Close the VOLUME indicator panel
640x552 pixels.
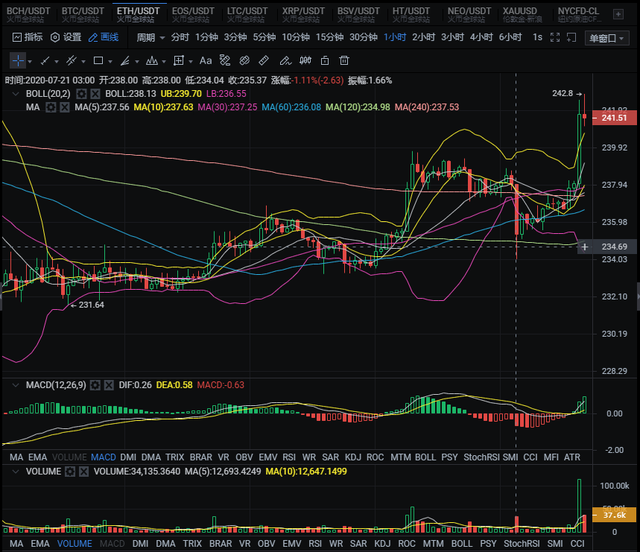tap(84, 472)
